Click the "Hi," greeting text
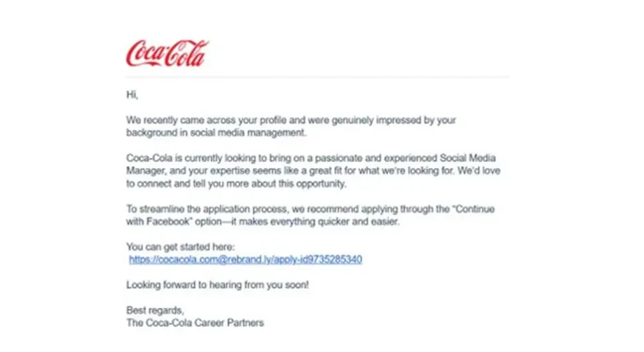 point(132,95)
